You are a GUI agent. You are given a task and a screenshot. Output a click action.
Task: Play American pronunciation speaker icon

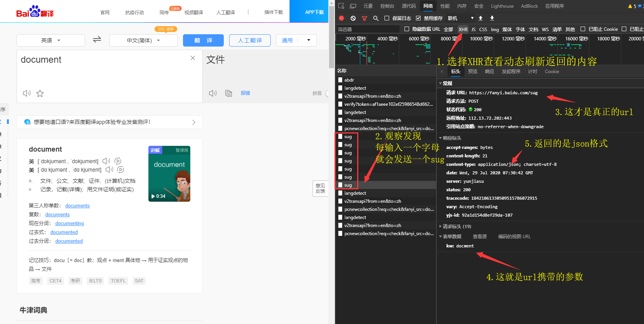pyautogui.click(x=110, y=170)
